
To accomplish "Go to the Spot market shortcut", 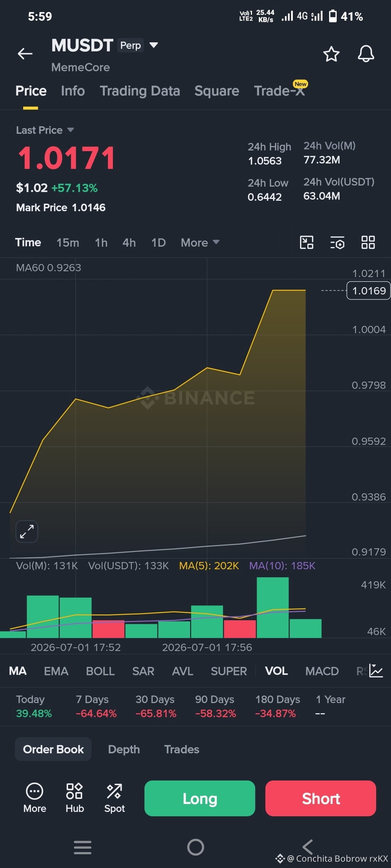I will click(x=114, y=798).
